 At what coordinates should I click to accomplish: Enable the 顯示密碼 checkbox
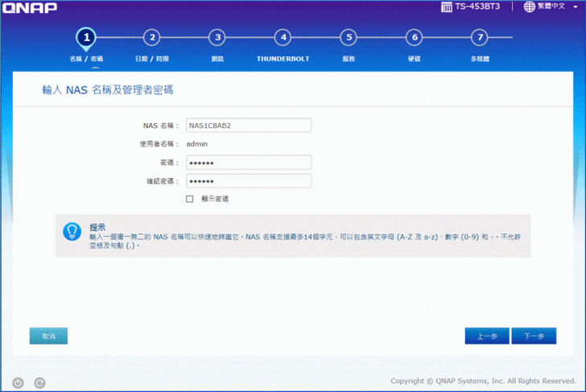[x=190, y=199]
